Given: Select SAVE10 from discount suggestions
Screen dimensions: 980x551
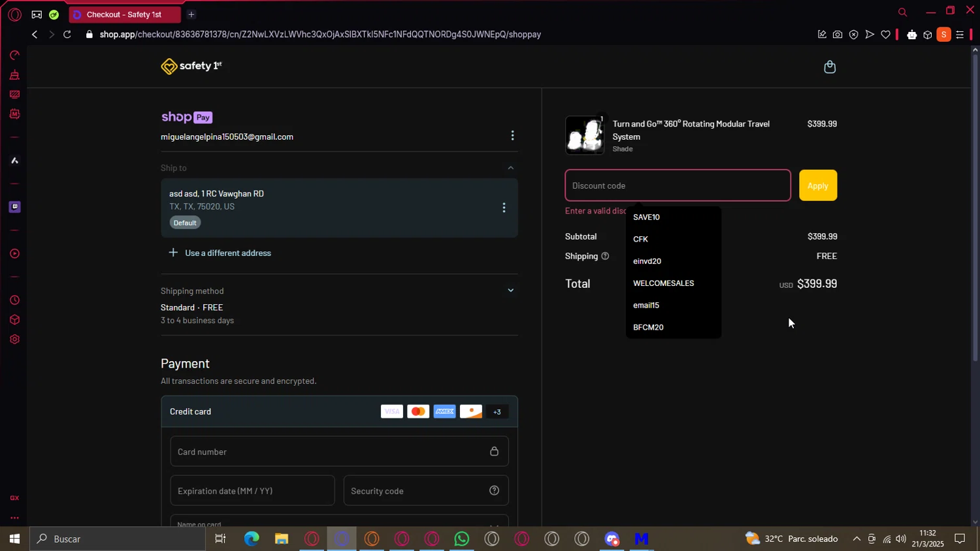Looking at the screenshot, I should [647, 217].
